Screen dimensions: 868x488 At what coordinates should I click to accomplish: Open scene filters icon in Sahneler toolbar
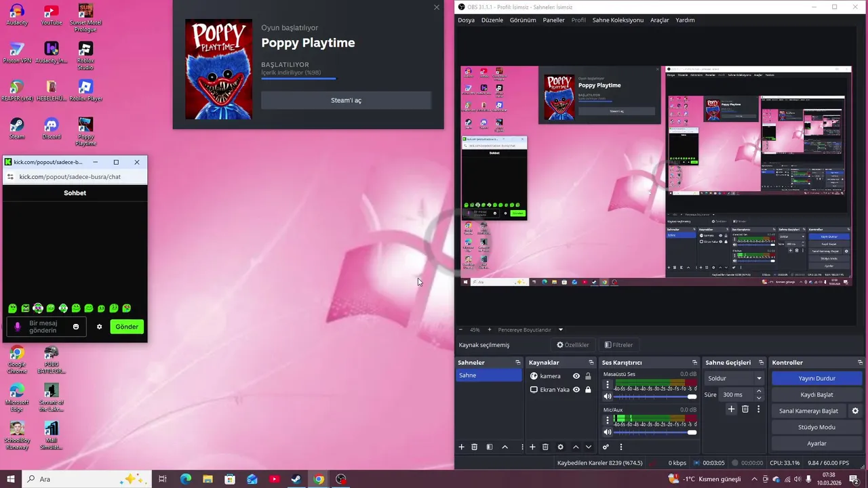(x=490, y=447)
